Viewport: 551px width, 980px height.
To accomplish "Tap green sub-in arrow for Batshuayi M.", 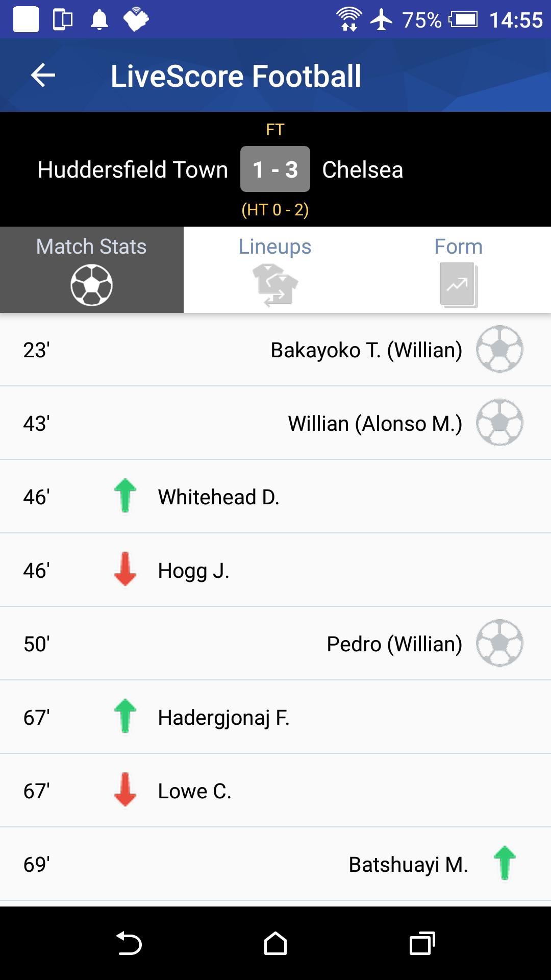I will tap(505, 863).
